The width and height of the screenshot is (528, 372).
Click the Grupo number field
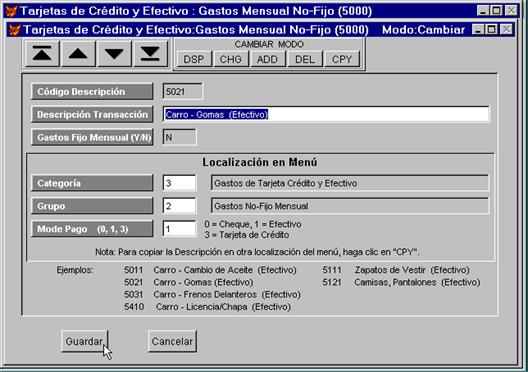179,206
